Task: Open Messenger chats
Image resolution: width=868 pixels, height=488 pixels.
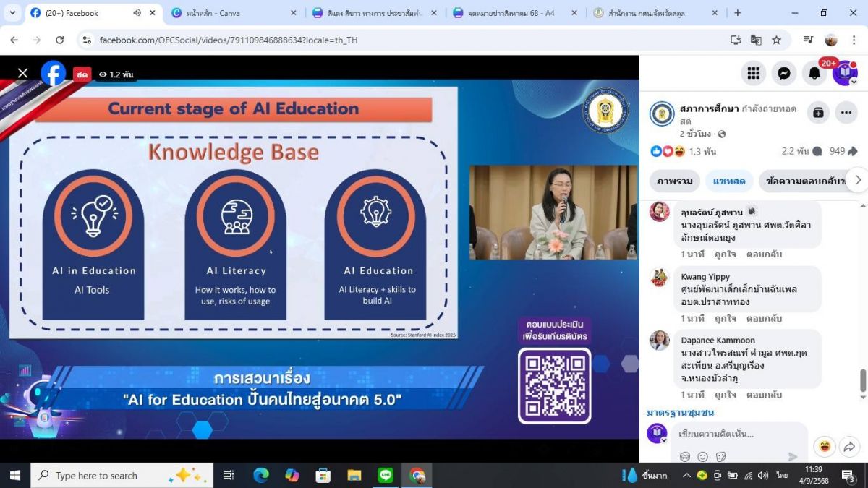Action: point(783,73)
